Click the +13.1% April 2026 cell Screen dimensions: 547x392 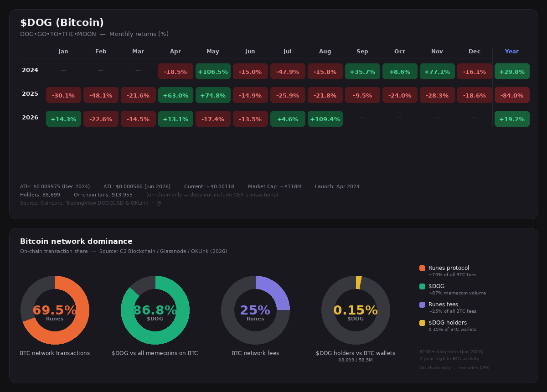[175, 119]
